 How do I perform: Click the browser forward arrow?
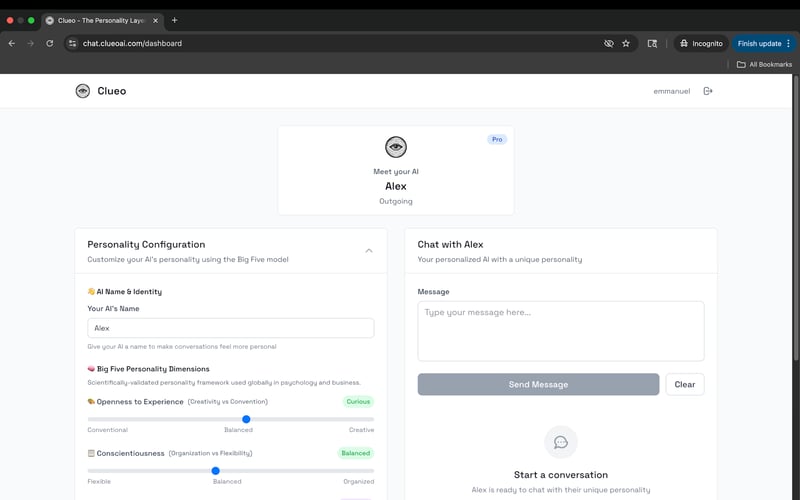coord(31,43)
